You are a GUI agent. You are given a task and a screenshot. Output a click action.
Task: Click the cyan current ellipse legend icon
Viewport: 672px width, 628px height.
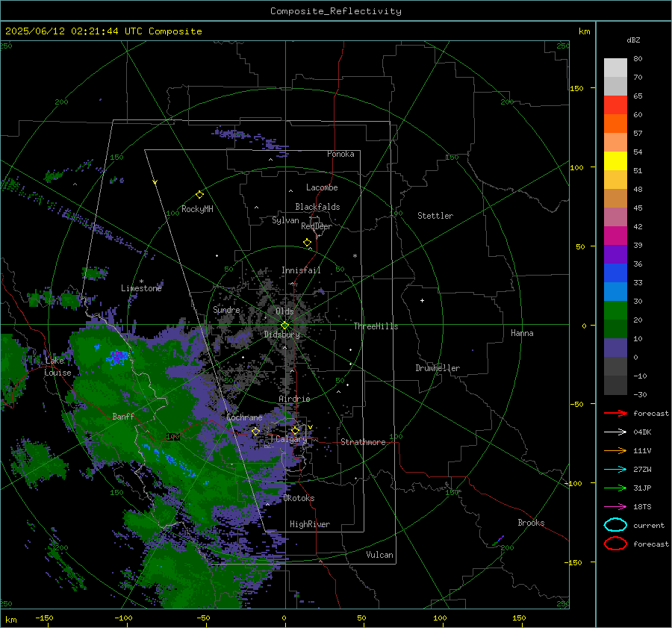615,525
